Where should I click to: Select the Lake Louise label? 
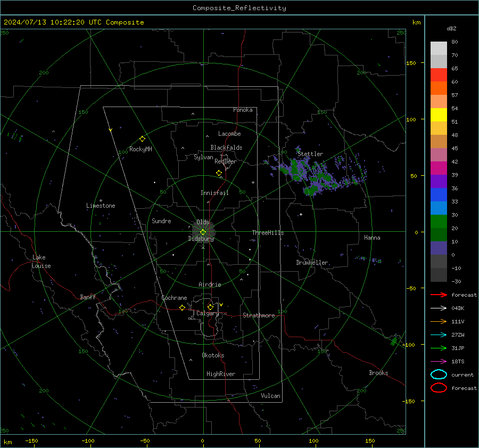[41, 262]
